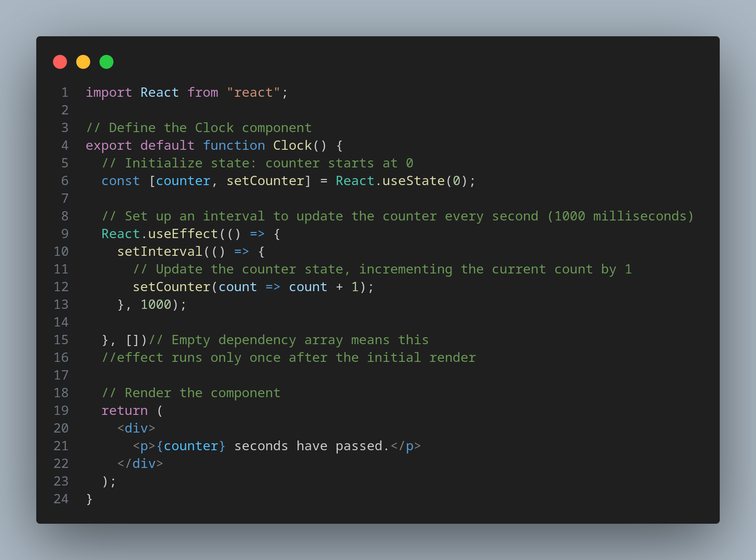Click the useState call
This screenshot has width=756, height=560.
point(413,181)
